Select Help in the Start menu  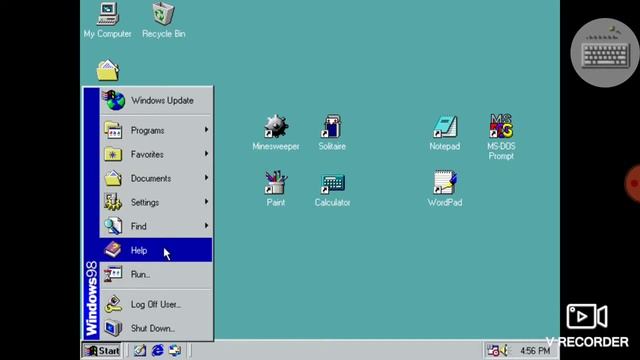[x=156, y=250]
